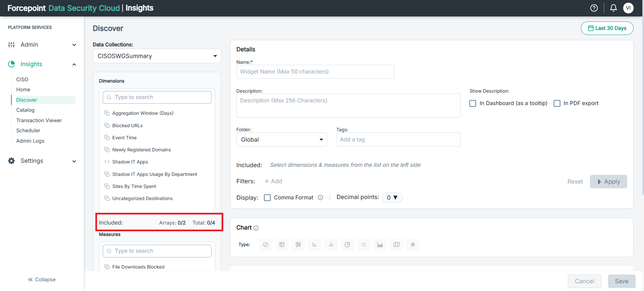The height and width of the screenshot is (291, 644).
Task: Expand the Decimal points dropdown
Action: pyautogui.click(x=392, y=198)
